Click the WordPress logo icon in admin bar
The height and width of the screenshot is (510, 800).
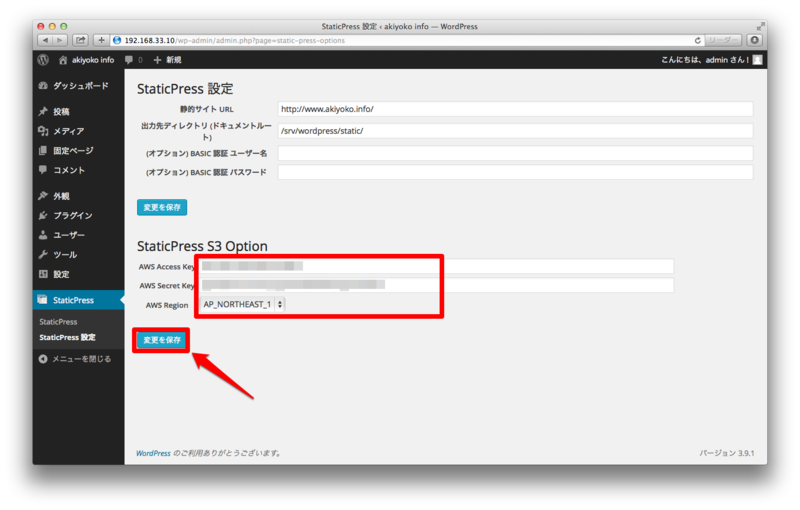click(x=43, y=60)
